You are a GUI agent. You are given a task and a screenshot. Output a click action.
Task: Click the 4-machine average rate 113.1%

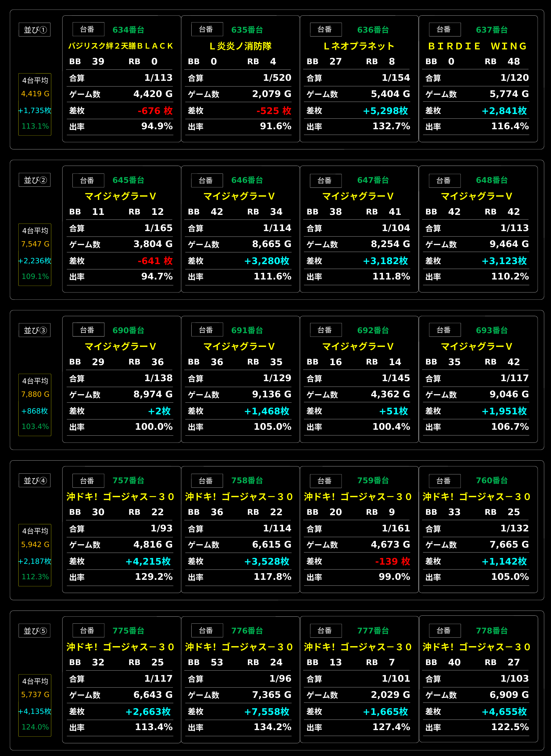coord(35,126)
